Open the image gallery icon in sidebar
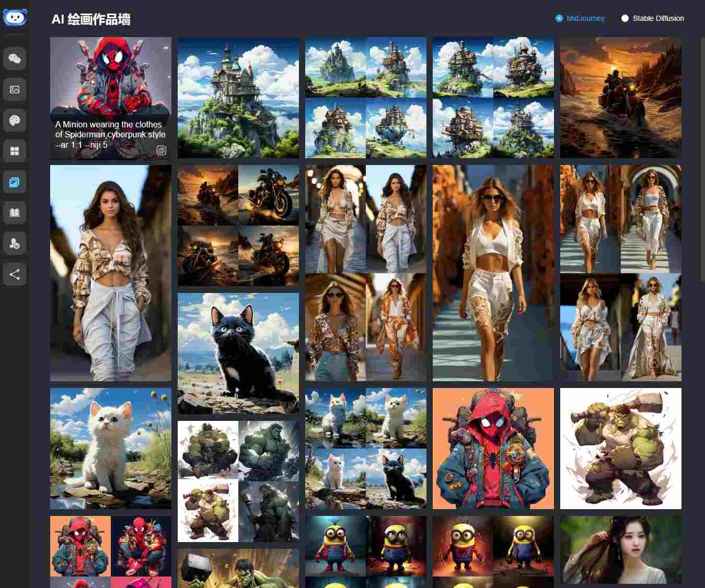 pyautogui.click(x=14, y=89)
